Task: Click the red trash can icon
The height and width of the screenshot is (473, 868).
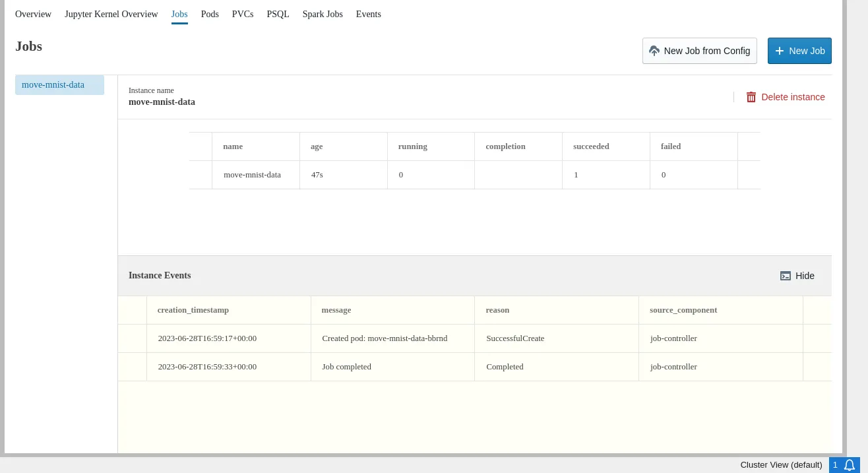Action: click(751, 97)
